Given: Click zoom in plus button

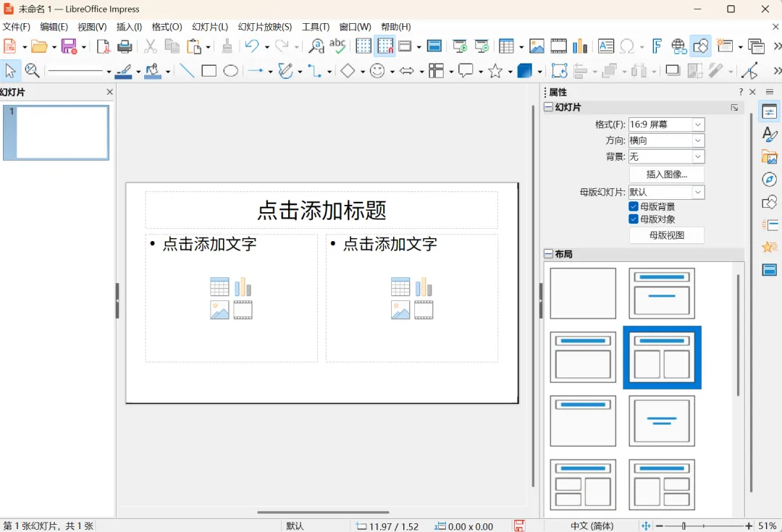Looking at the screenshot, I should 749,526.
